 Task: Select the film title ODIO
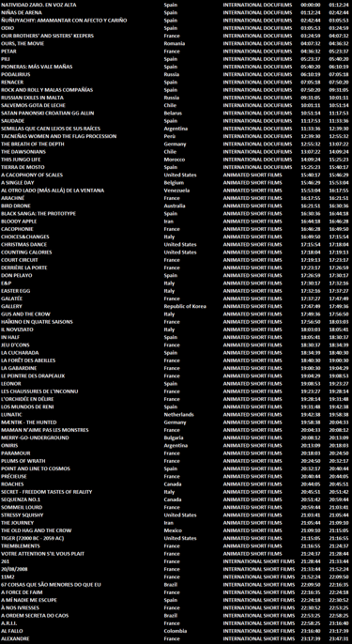(x=8, y=28)
